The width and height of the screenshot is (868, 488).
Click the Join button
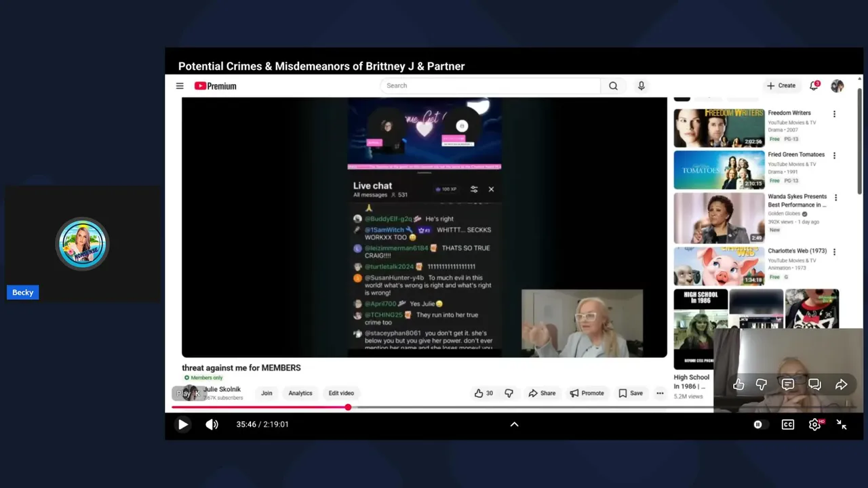point(267,393)
